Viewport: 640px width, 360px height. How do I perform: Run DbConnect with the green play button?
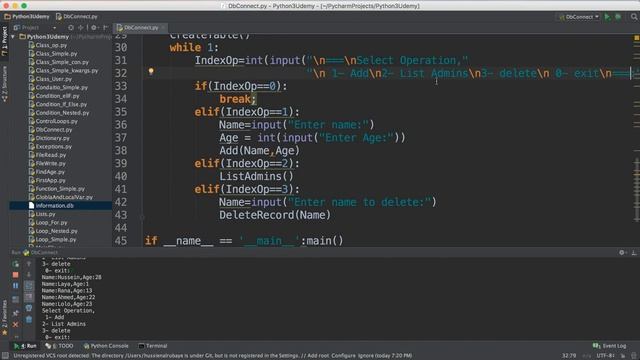[607, 17]
